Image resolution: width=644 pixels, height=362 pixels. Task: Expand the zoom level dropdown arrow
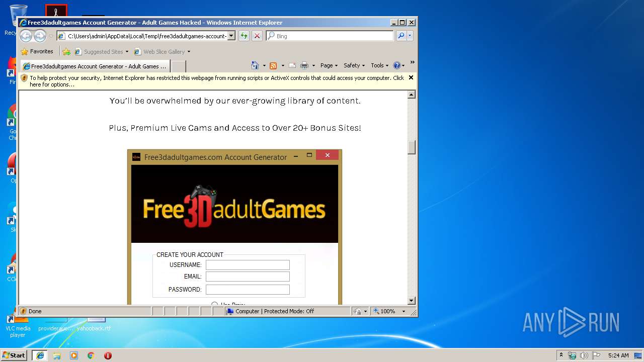pyautogui.click(x=404, y=311)
